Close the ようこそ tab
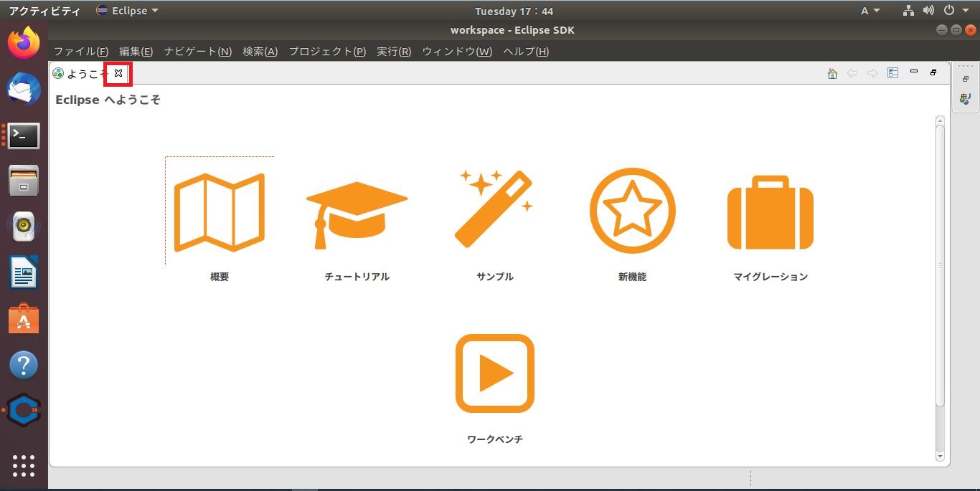Screen dimensions: 980x491 point(118,73)
